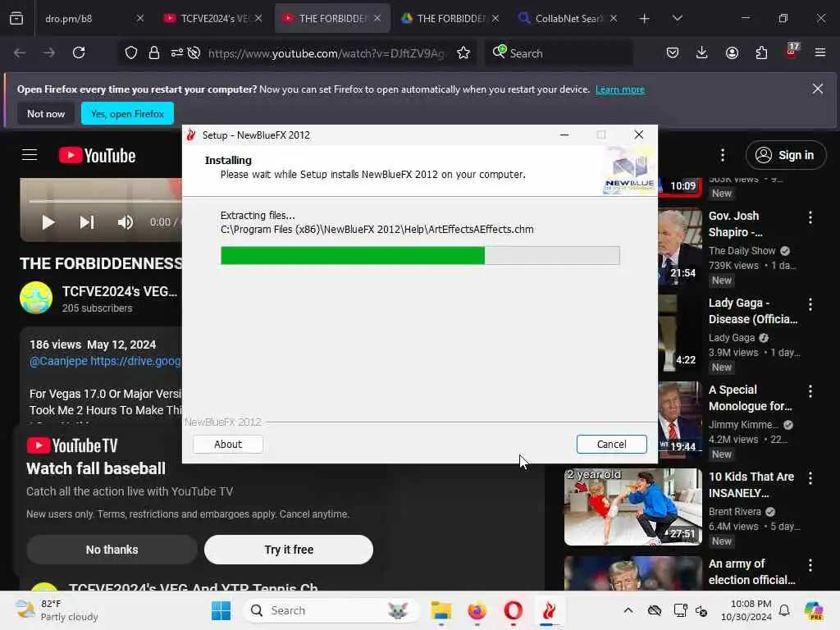Click the YouTube URL address field
The image size is (840, 630).
[326, 53]
